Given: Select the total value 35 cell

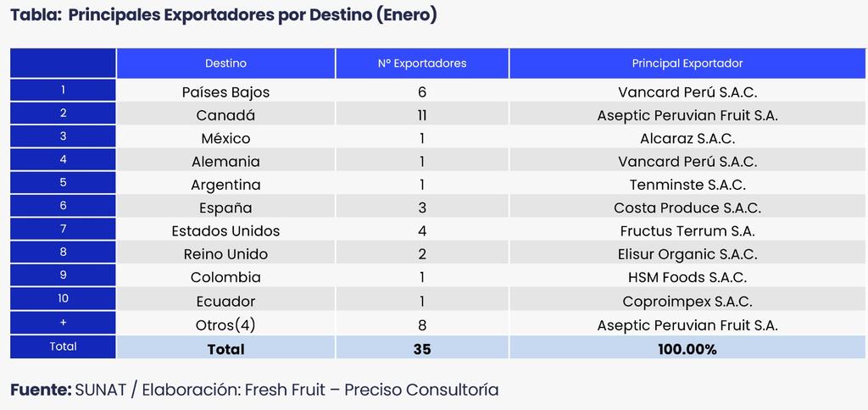Looking at the screenshot, I should [x=422, y=348].
